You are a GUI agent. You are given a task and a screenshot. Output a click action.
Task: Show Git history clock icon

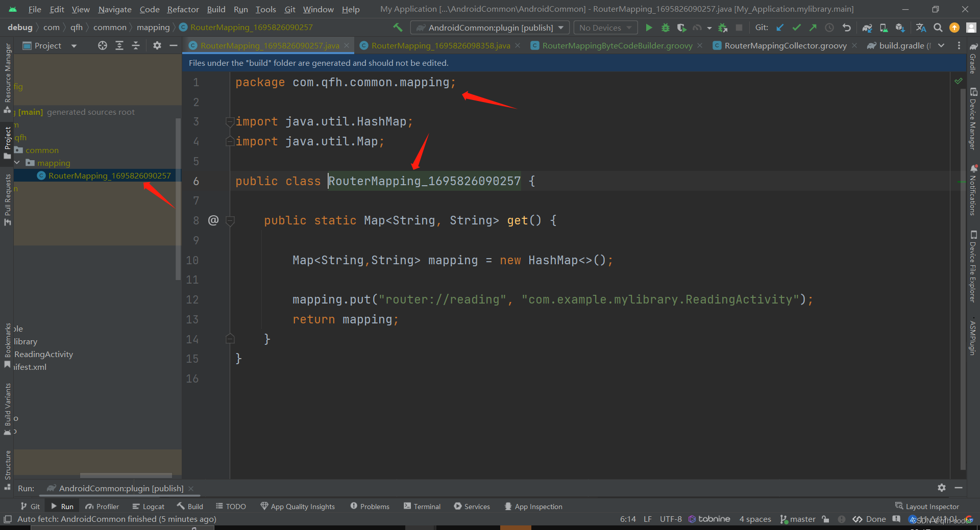829,28
